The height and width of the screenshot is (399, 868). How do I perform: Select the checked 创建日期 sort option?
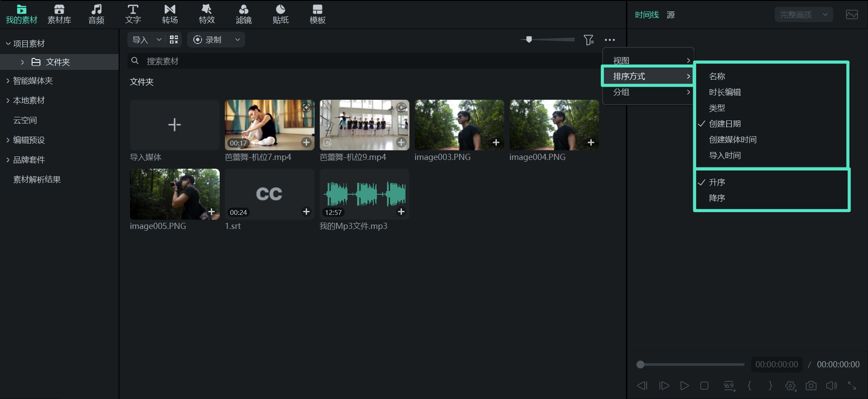click(725, 124)
